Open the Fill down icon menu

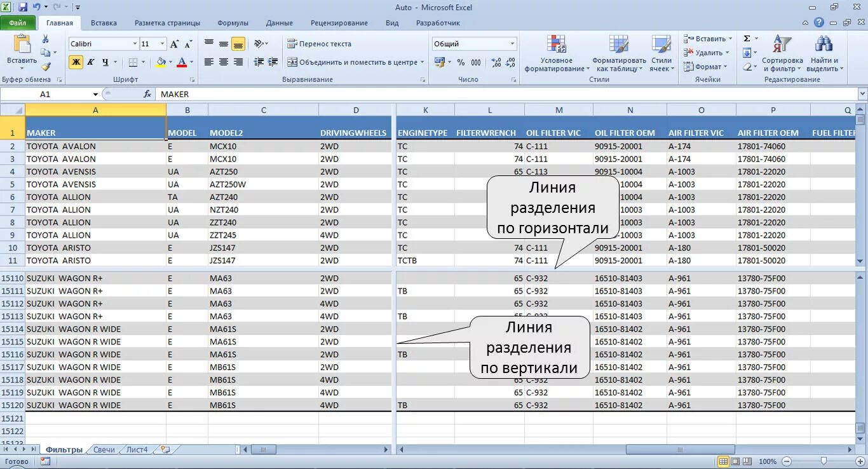pyautogui.click(x=747, y=53)
